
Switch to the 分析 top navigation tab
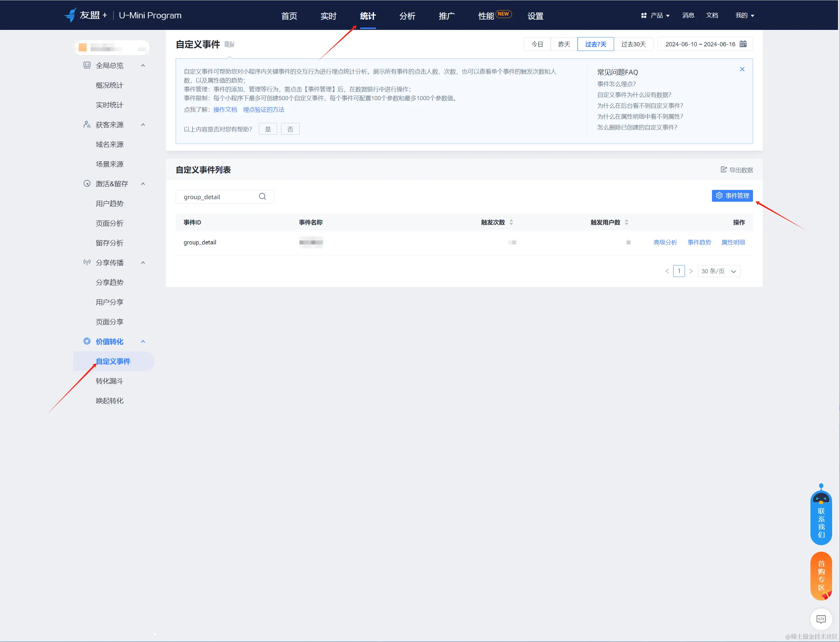tap(407, 16)
